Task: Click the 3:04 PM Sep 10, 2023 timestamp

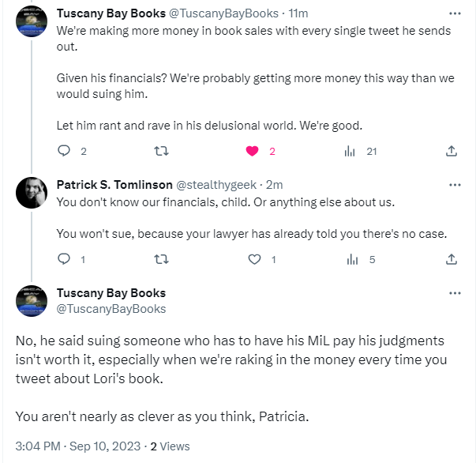Action: pyautogui.click(x=79, y=446)
